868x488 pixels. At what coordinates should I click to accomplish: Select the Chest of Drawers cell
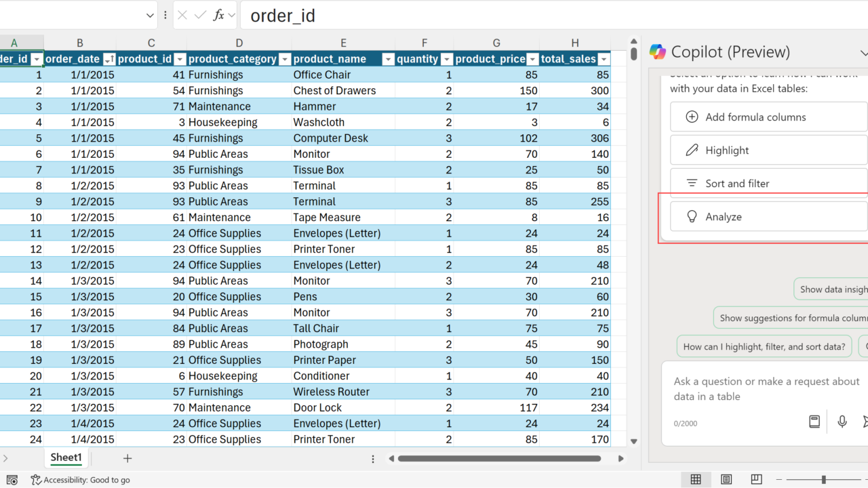(343, 91)
